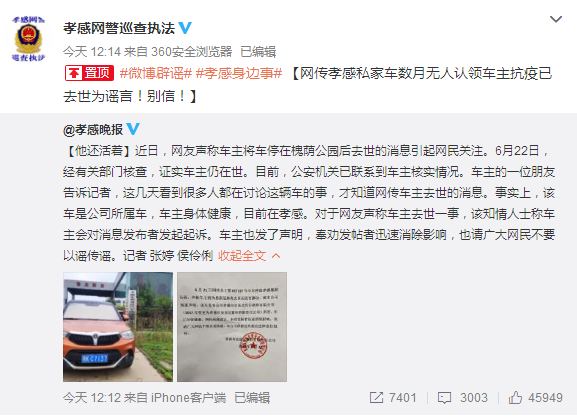The width and height of the screenshot is (577, 416).
Task: Click the repost share icon
Action: (376, 398)
